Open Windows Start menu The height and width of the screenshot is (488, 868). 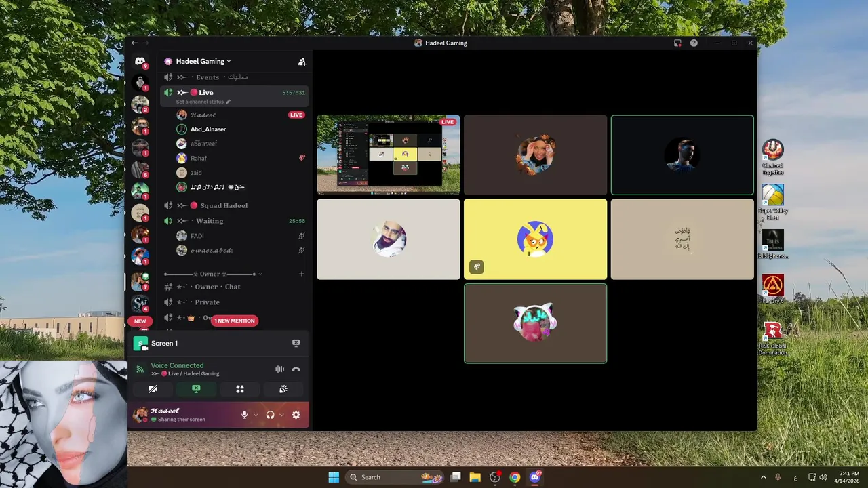pyautogui.click(x=334, y=477)
